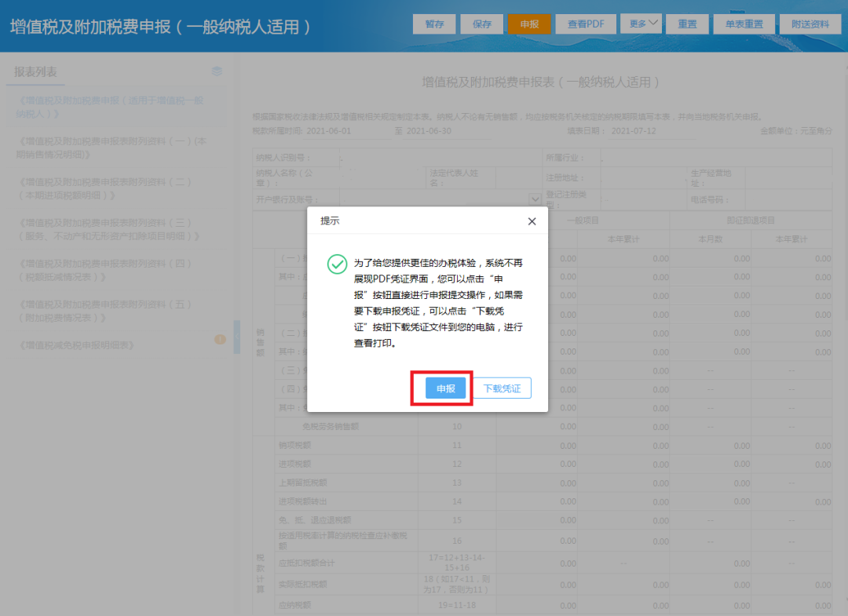Open the 开户银行及账号 dropdown arrow
The height and width of the screenshot is (616, 848).
tap(535, 199)
